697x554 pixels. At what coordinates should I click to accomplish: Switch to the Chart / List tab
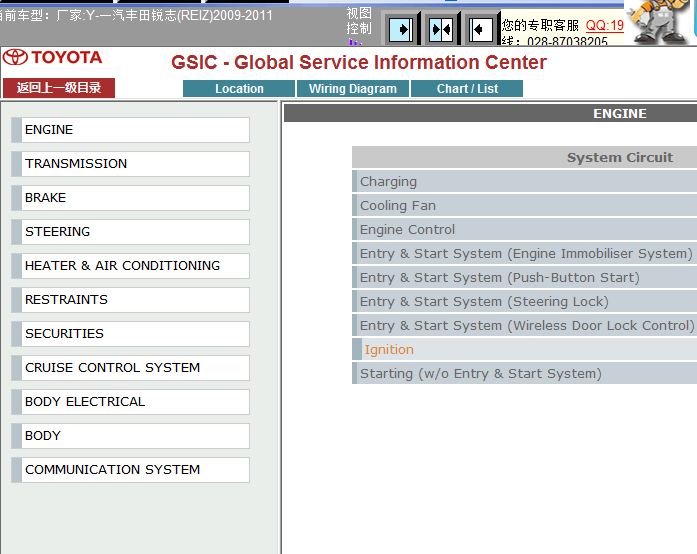click(467, 88)
